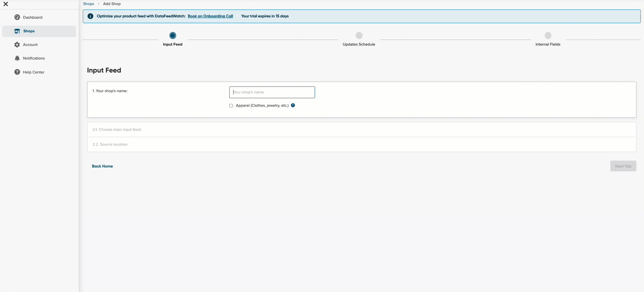Click the Next Tab button
This screenshot has height=292, width=644.
[623, 166]
